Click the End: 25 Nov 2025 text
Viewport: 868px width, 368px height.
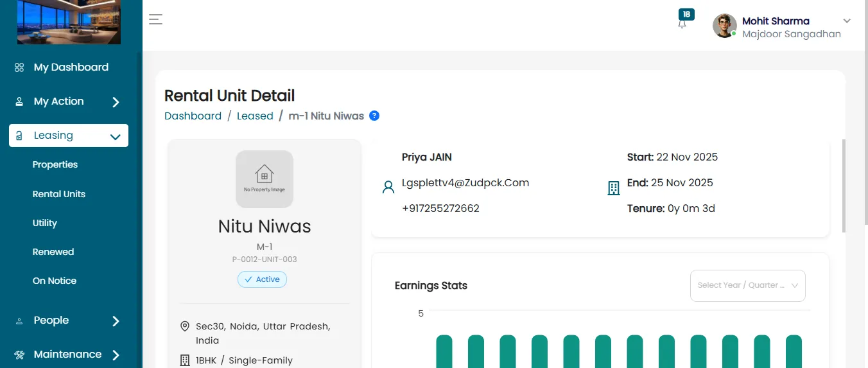pos(670,183)
